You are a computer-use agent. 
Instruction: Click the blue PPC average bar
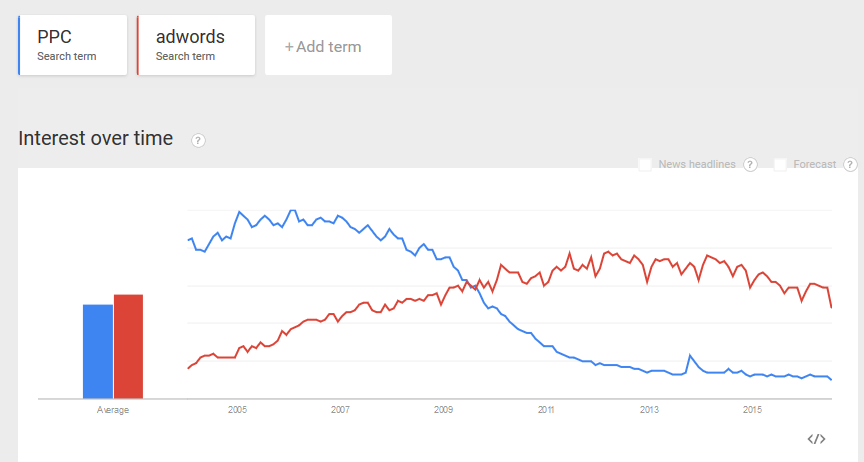(x=97, y=351)
